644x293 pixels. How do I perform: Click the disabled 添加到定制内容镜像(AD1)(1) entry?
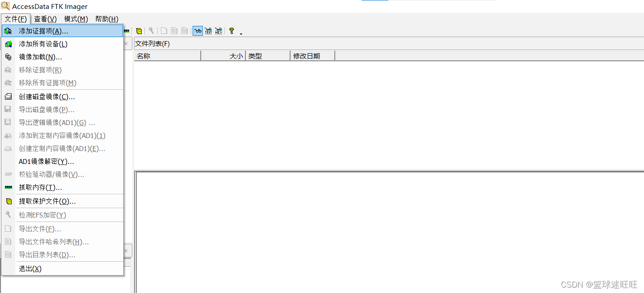click(62, 135)
